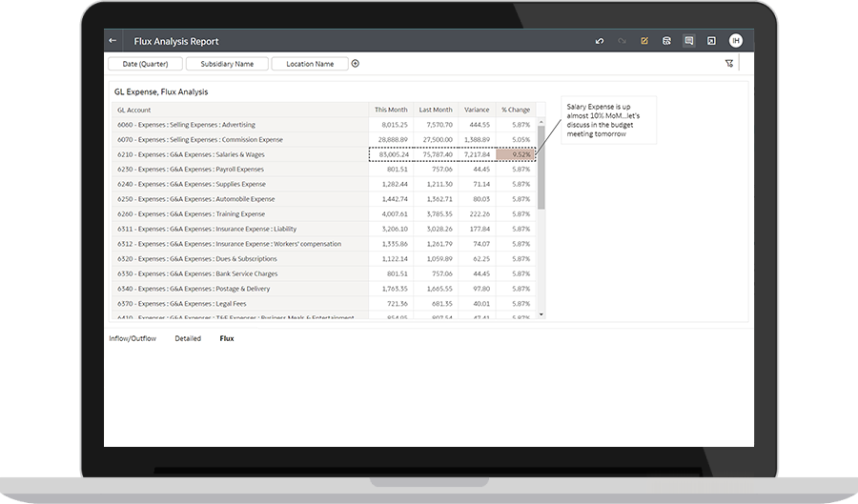Select the Flux tab
Image resolution: width=858 pixels, height=504 pixels.
(x=227, y=338)
